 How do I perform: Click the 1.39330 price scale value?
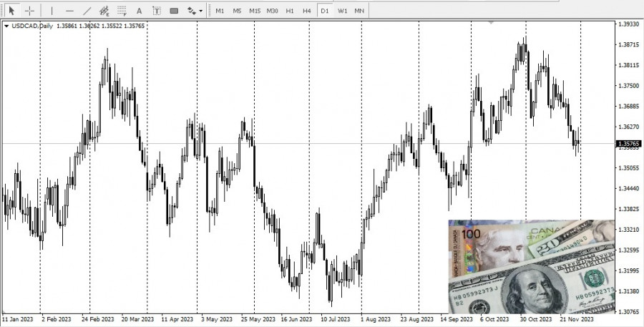coord(628,24)
